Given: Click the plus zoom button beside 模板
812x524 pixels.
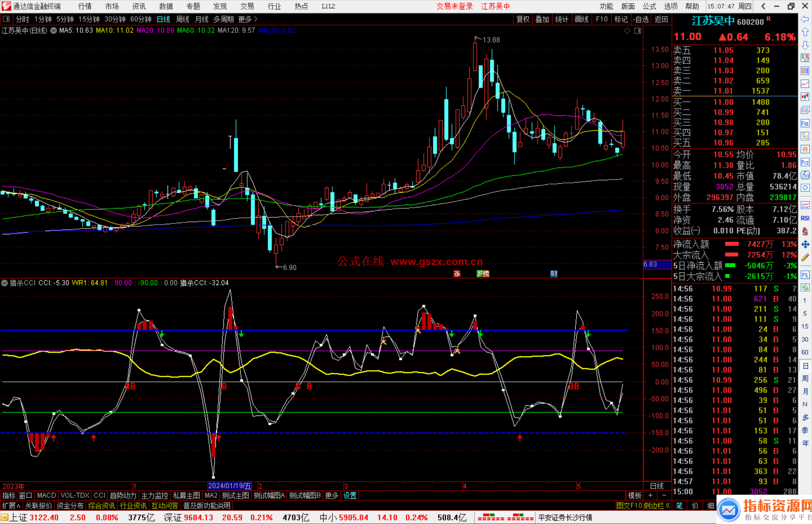Looking at the screenshot, I should tap(650, 495).
